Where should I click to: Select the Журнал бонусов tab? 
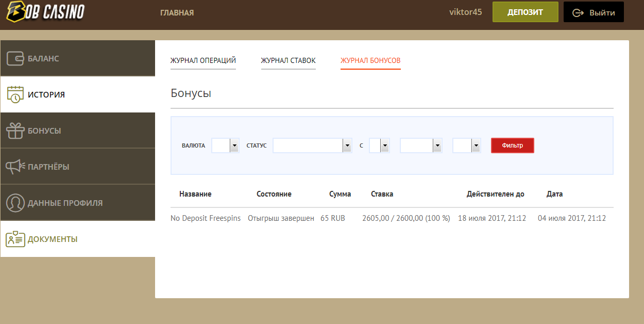click(x=370, y=61)
